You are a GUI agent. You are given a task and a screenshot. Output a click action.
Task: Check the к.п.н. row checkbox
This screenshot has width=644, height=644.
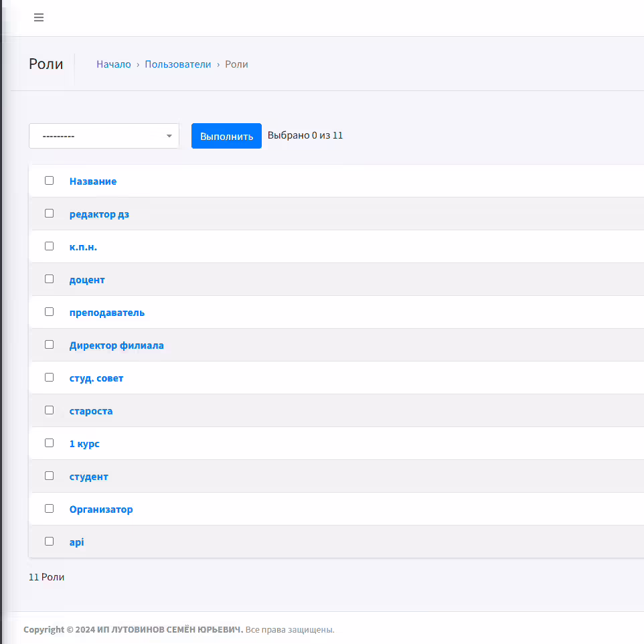coord(50,246)
